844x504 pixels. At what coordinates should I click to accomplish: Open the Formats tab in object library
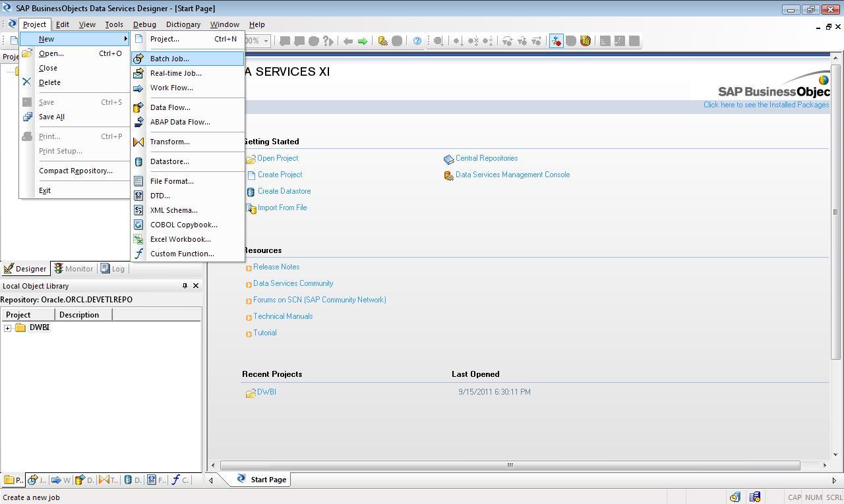(156, 480)
